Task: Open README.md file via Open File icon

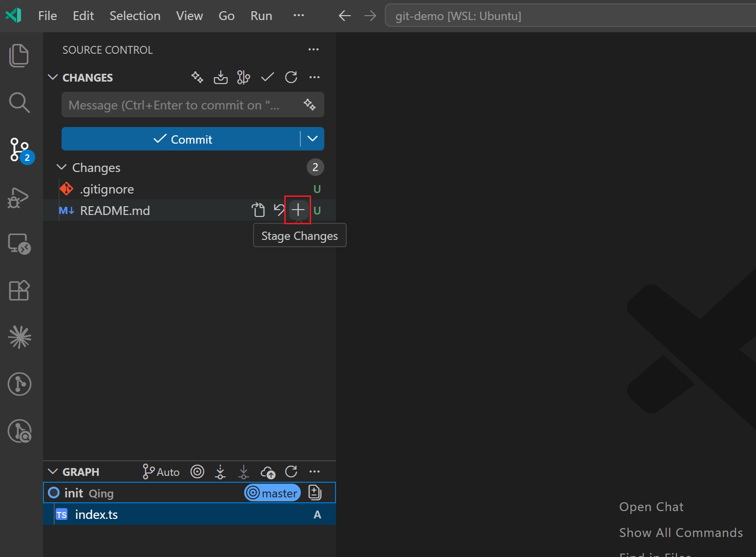Action: pyautogui.click(x=258, y=210)
